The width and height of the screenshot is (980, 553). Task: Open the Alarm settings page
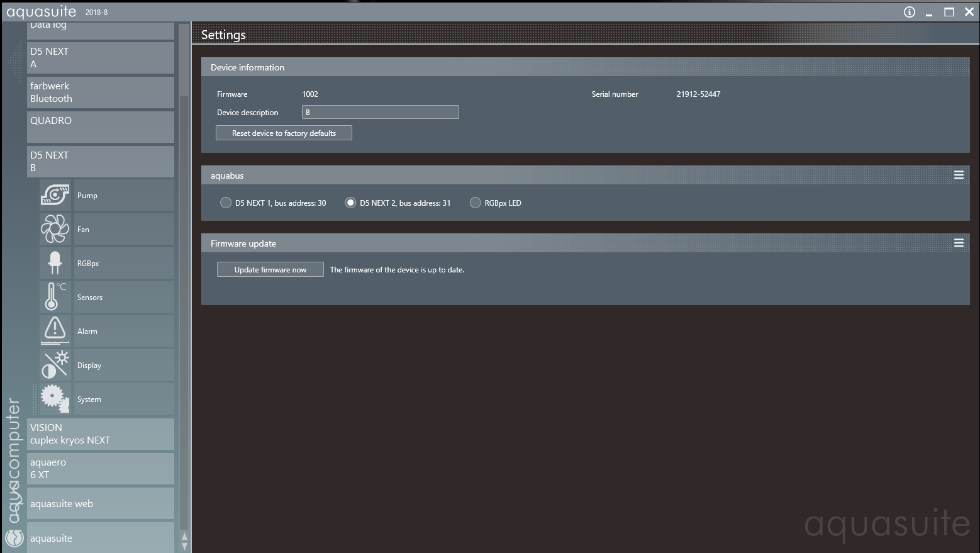[x=124, y=331]
